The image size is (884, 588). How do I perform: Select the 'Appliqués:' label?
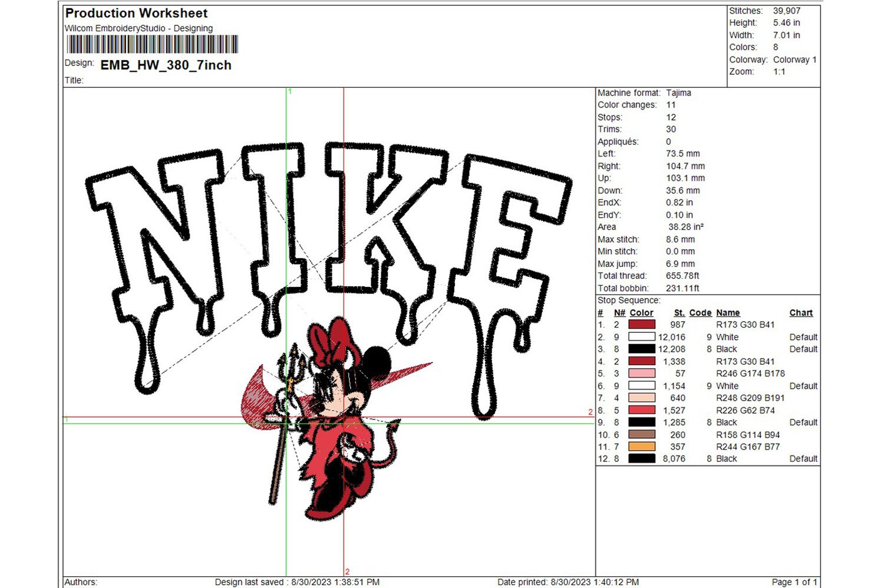click(618, 141)
